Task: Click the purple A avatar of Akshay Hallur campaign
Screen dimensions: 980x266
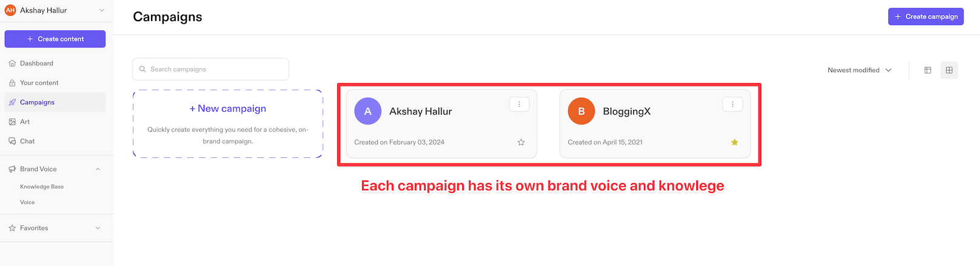Action: [367, 111]
